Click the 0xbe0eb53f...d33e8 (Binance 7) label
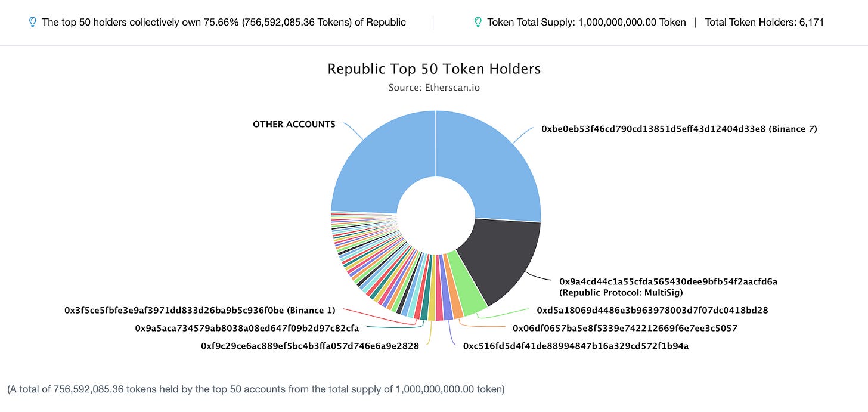The image size is (868, 412). tap(679, 129)
